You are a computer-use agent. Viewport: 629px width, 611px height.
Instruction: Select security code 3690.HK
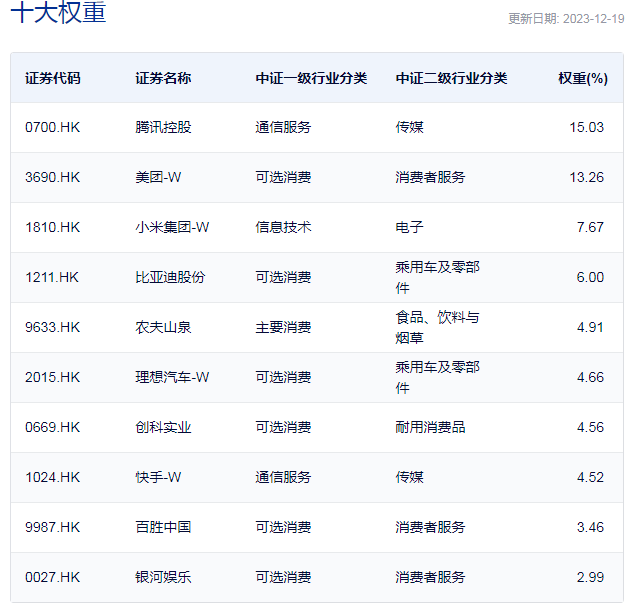(53, 177)
